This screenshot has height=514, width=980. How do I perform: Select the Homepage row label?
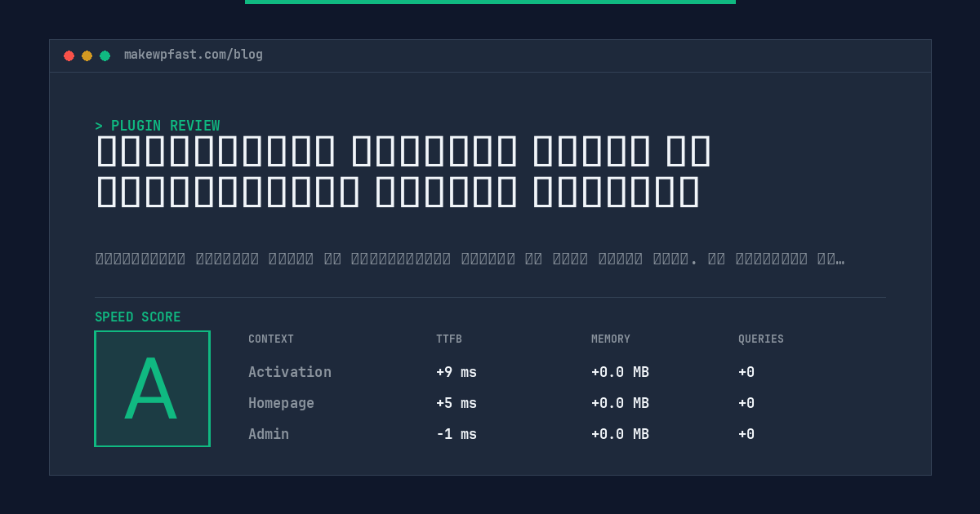point(281,403)
